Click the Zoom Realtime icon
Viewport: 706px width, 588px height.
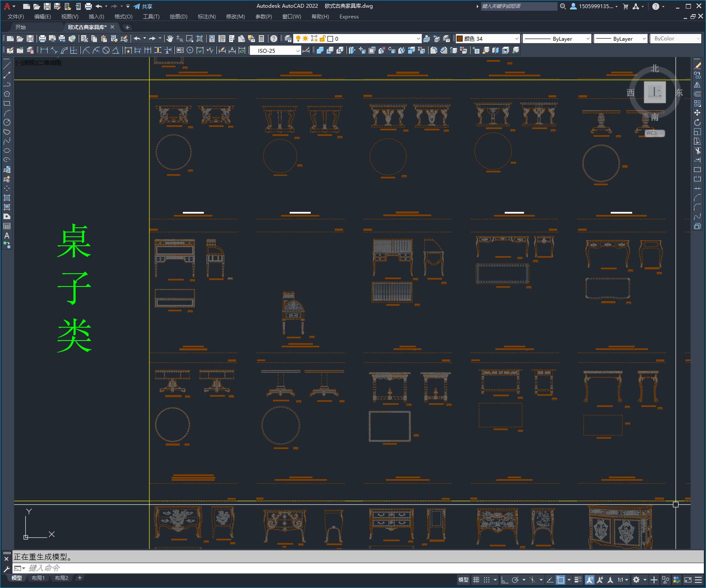180,39
